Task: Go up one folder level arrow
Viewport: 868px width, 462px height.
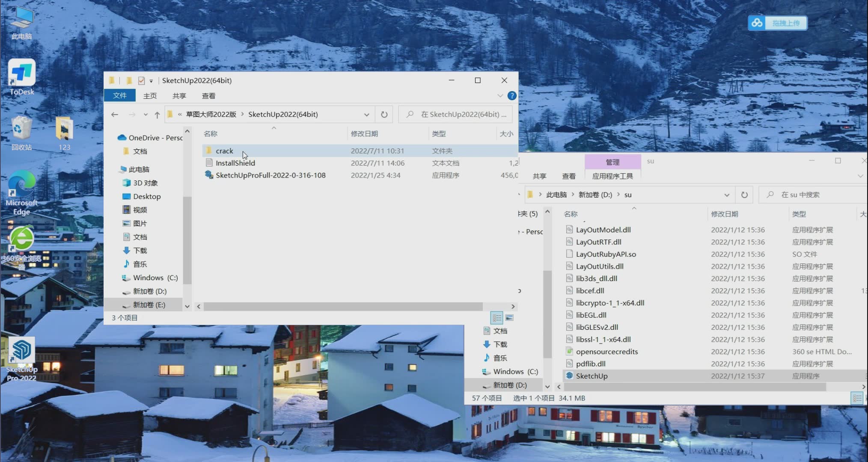Action: [157, 115]
